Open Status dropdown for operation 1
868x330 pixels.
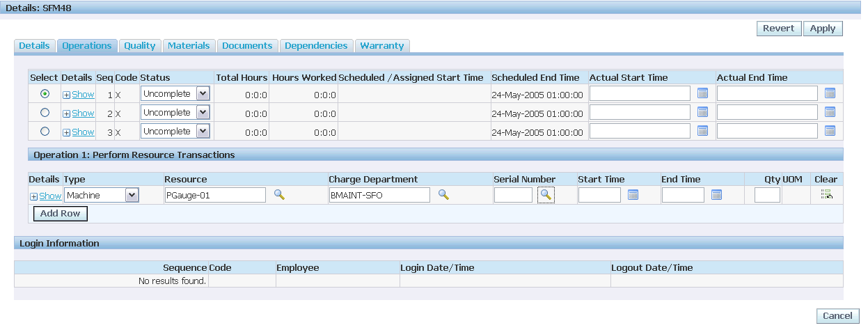pyautogui.click(x=175, y=93)
